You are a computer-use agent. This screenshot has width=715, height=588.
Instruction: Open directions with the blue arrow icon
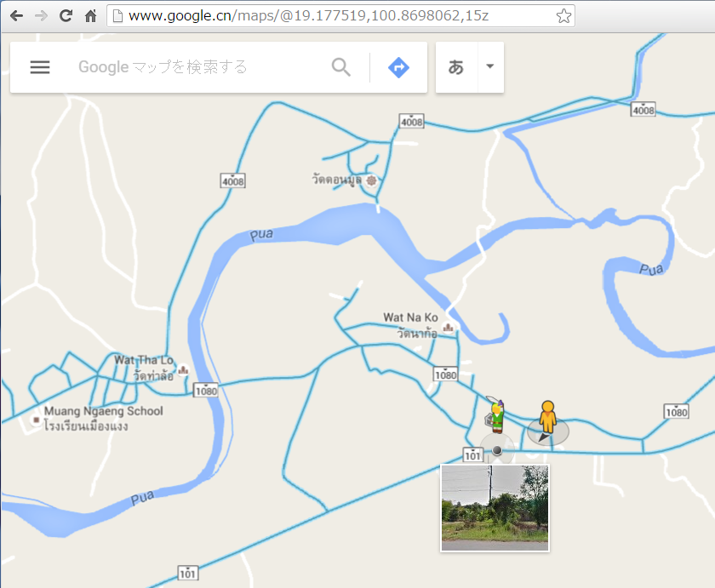coord(398,67)
